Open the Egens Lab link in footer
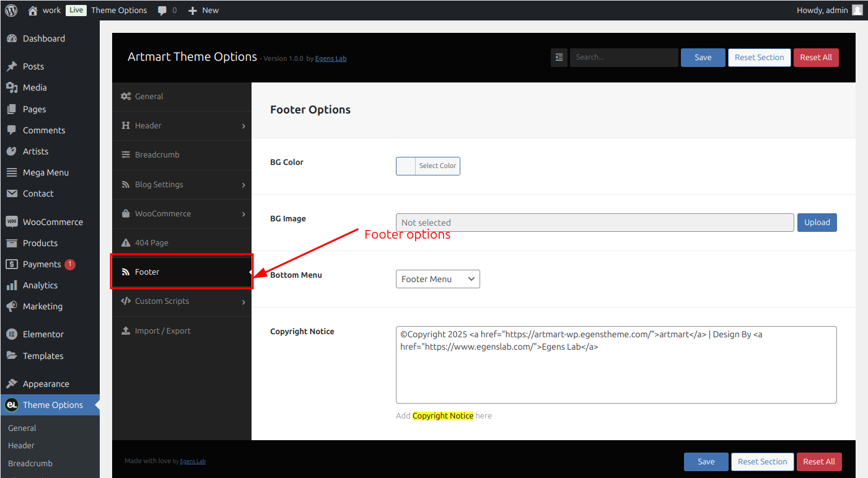The width and height of the screenshot is (868, 478). (x=193, y=461)
